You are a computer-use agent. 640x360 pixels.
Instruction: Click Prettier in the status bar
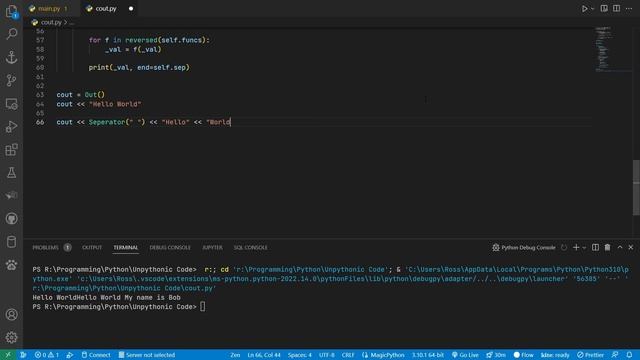[x=590, y=355]
